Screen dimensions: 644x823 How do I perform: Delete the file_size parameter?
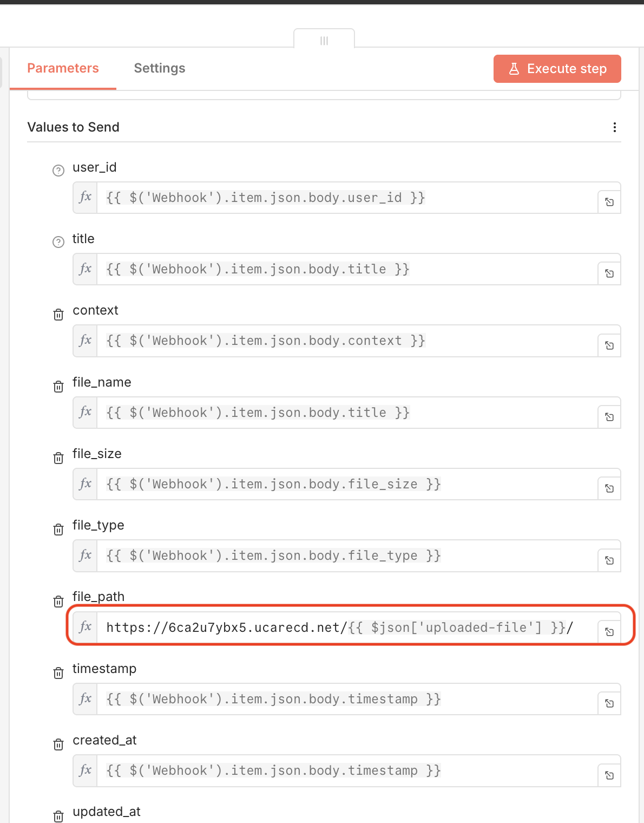click(x=58, y=458)
